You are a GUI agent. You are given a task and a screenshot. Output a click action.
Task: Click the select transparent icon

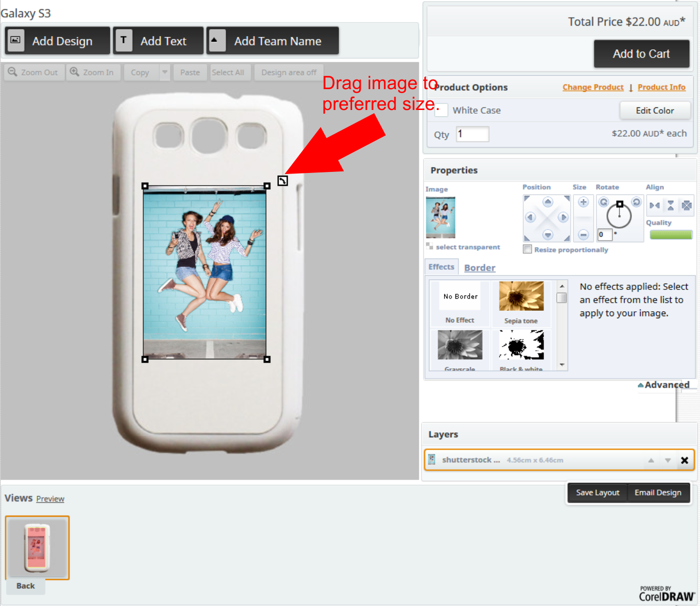click(430, 247)
